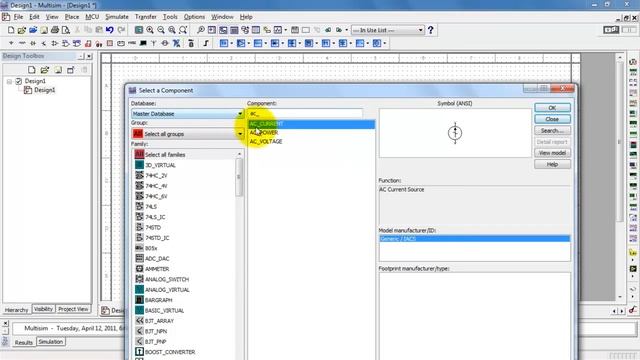Click the Place basic resistor component icon
640x360 pixels.
(22, 43)
